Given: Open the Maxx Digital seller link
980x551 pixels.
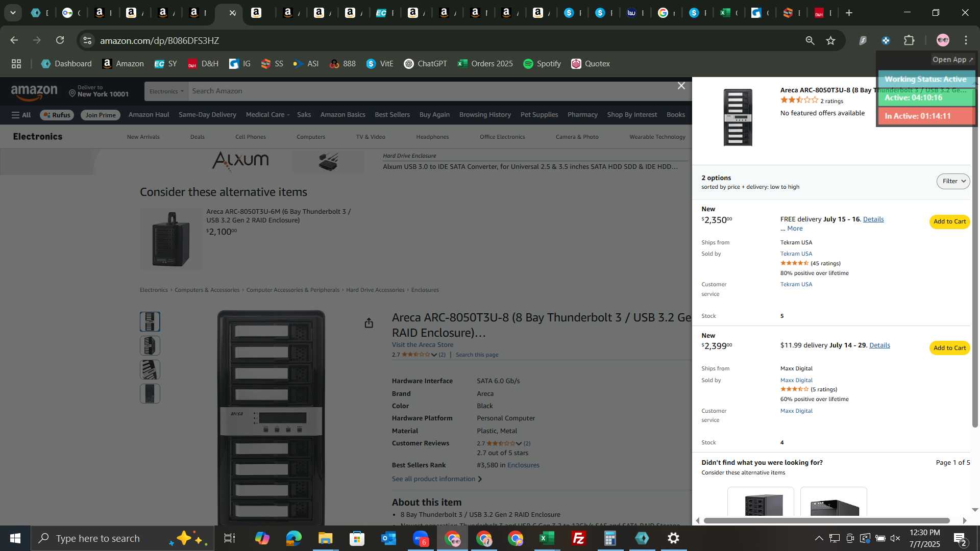Looking at the screenshot, I should coord(796,380).
